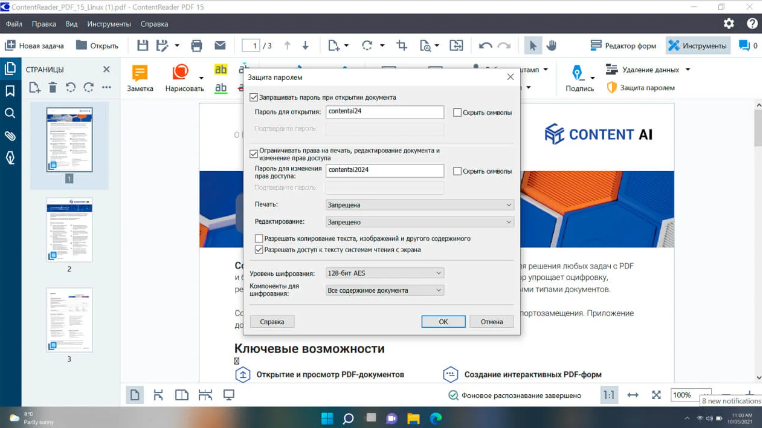This screenshot has height=428, width=762.
Task: Select the pointer cursor tool
Action: (533, 46)
